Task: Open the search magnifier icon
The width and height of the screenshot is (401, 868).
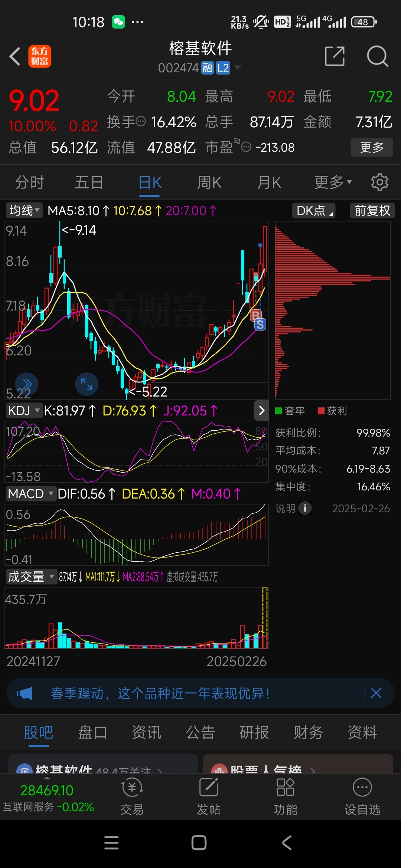Action: point(377,56)
